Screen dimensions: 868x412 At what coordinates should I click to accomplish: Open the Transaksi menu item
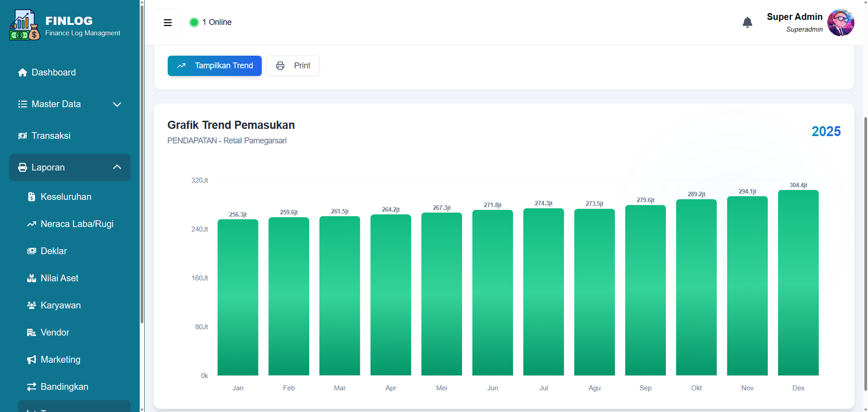coord(51,136)
